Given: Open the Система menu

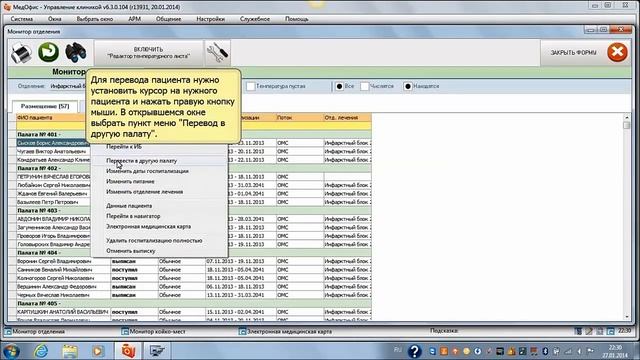Looking at the screenshot, I should 22,19.
